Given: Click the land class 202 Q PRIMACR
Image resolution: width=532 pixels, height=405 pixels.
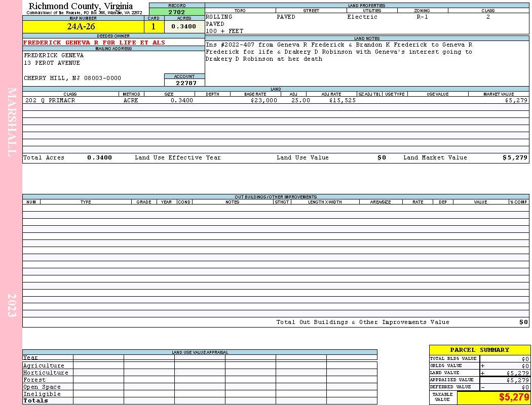Looking at the screenshot, I should [x=50, y=100].
